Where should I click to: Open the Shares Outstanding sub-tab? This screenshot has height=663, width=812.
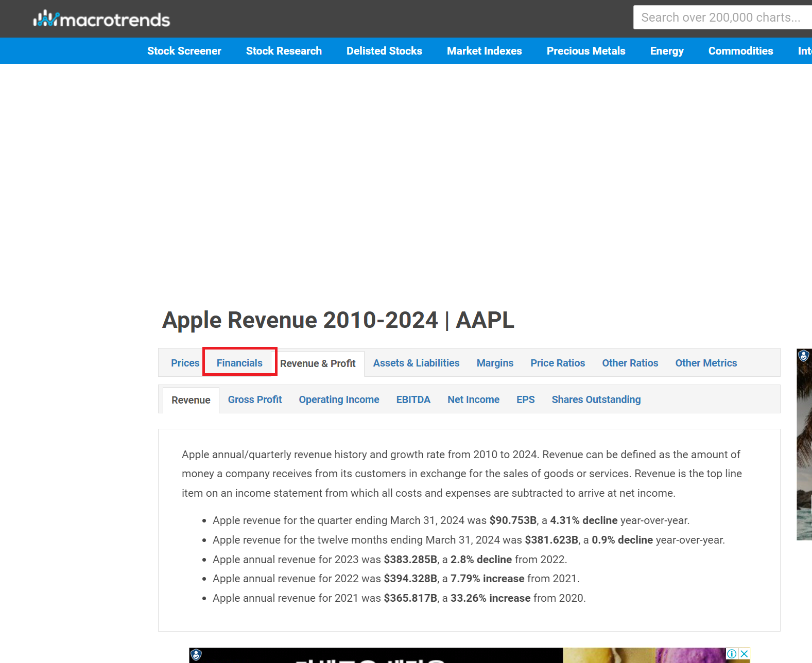click(x=596, y=399)
